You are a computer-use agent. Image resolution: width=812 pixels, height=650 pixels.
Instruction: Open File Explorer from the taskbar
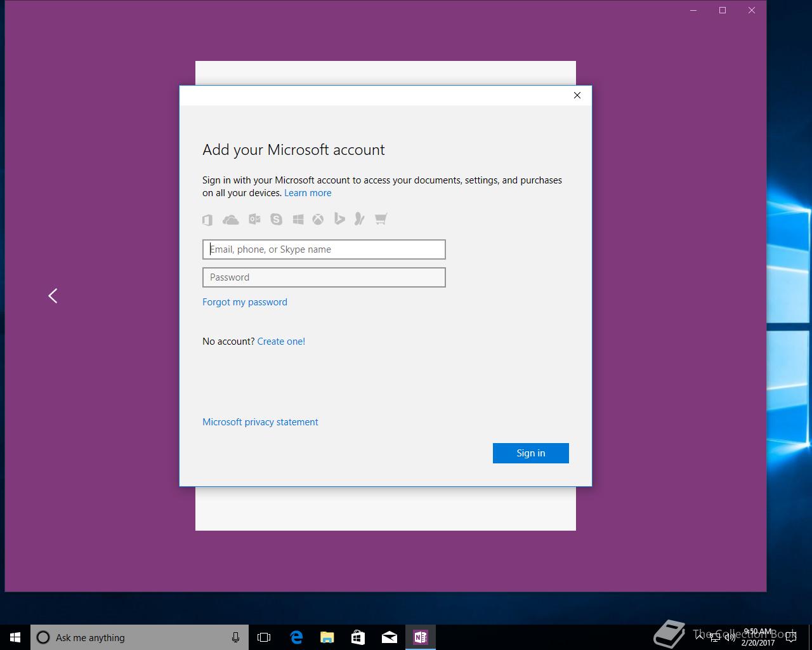point(327,637)
